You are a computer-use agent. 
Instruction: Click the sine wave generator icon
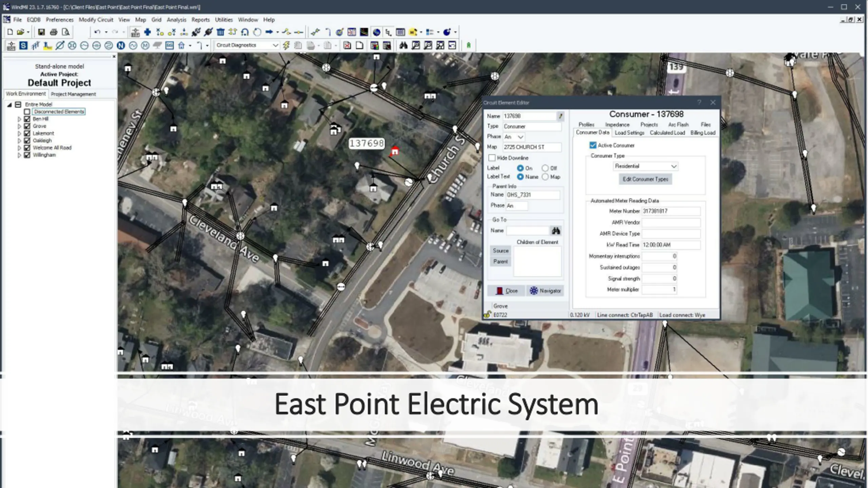pyautogui.click(x=133, y=45)
